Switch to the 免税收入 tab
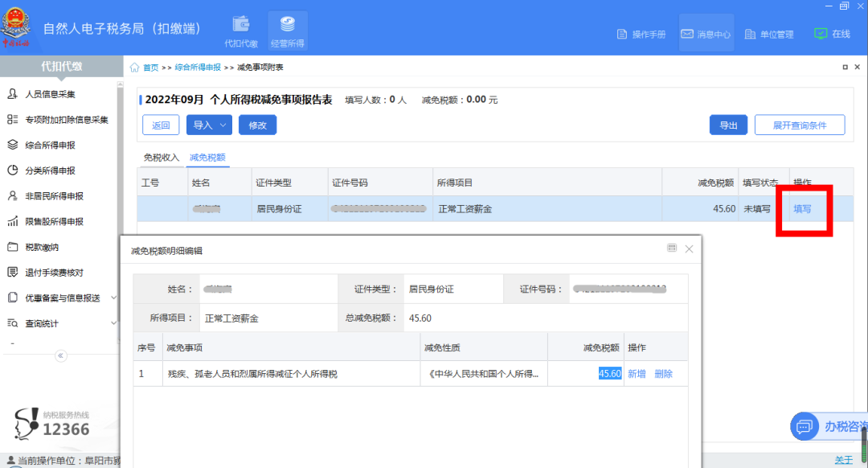Viewport: 868px width, 468px height. [161, 158]
